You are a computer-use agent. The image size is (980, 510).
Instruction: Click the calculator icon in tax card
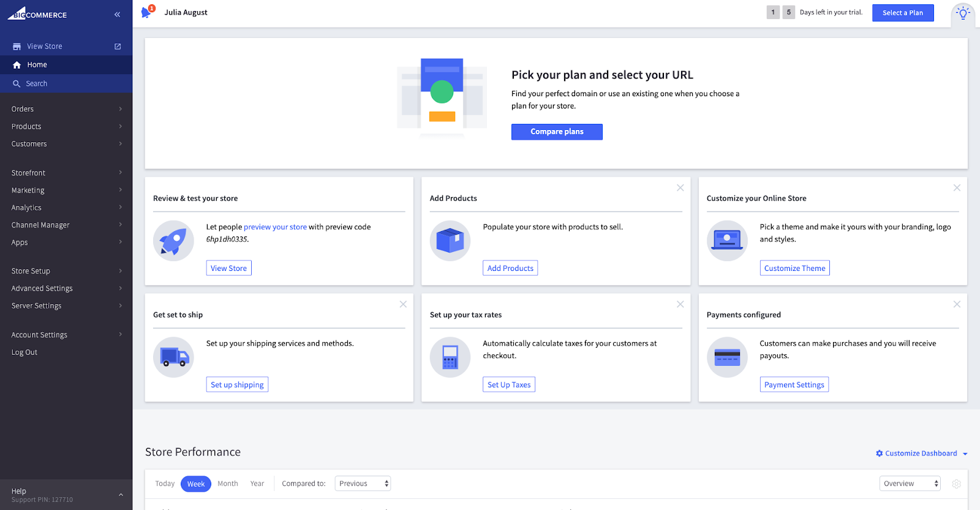click(450, 357)
